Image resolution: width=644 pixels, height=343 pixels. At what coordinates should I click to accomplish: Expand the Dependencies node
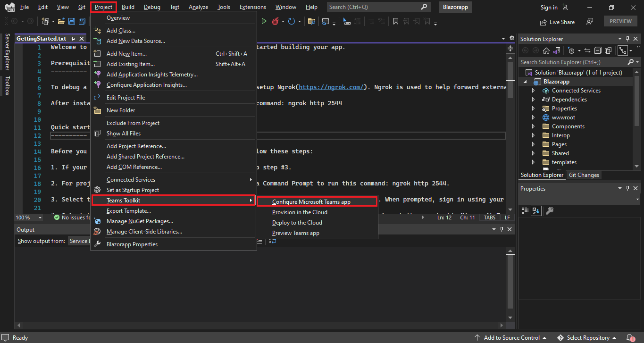[534, 100]
